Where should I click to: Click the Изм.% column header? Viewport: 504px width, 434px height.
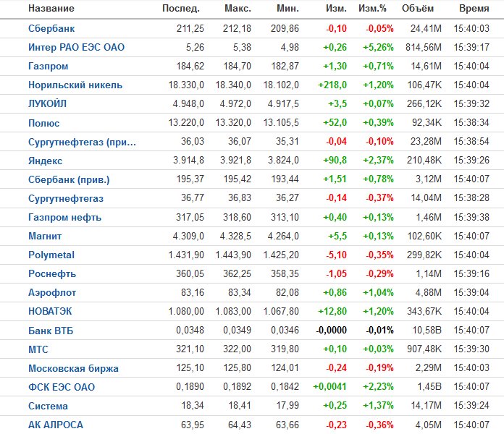[372, 9]
